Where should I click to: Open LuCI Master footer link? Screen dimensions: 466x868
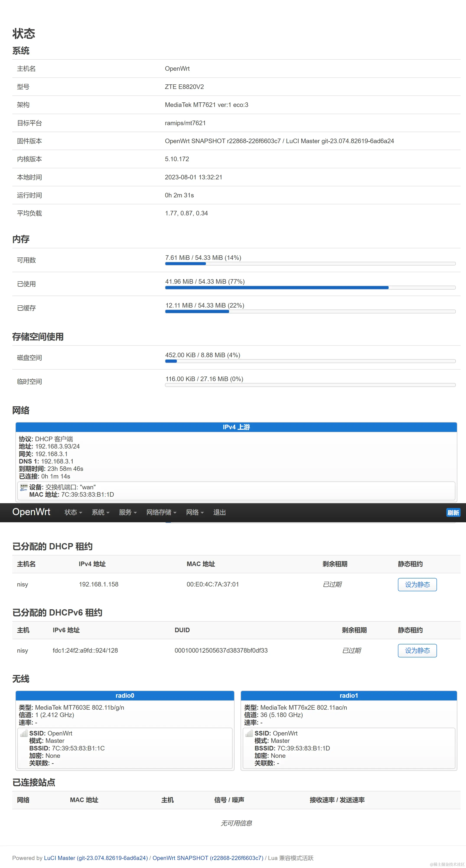point(96,858)
